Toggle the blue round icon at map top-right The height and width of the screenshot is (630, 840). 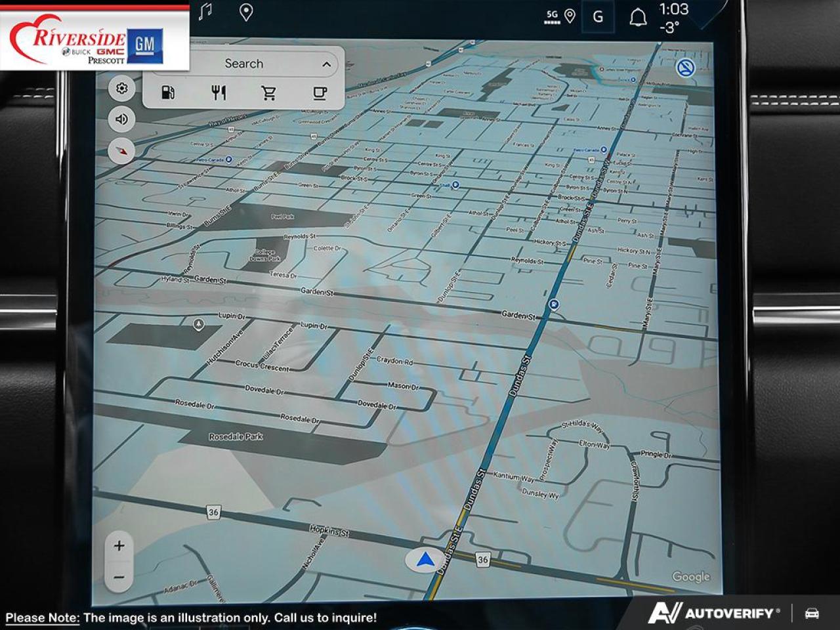(686, 68)
